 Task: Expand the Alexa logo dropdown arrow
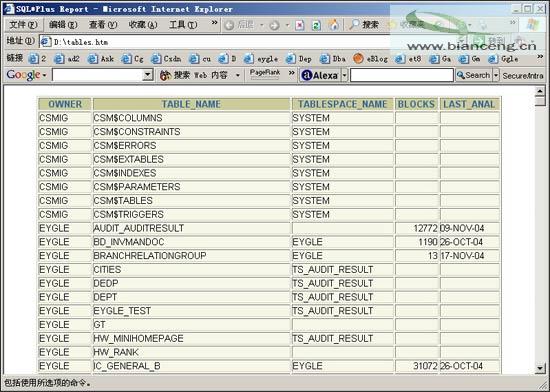click(344, 75)
